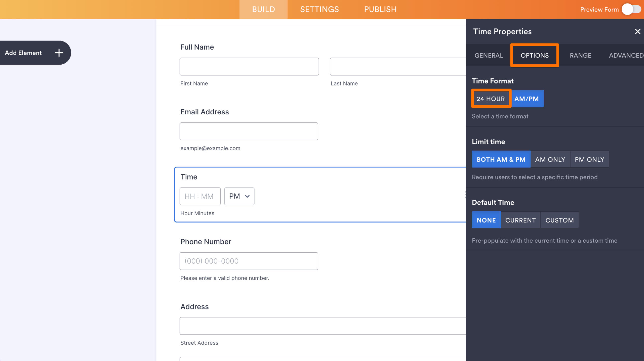Open the PM period dropdown
Viewport: 644px width, 361px height.
pos(239,196)
